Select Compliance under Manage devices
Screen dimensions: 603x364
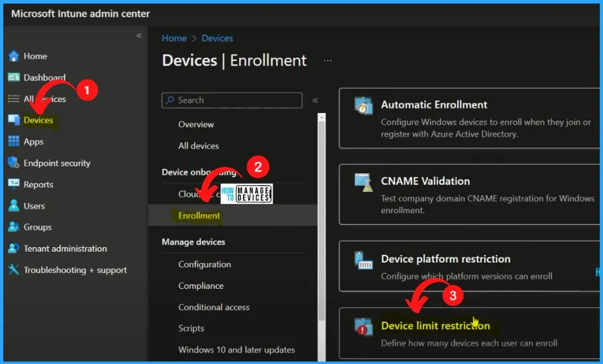point(201,286)
